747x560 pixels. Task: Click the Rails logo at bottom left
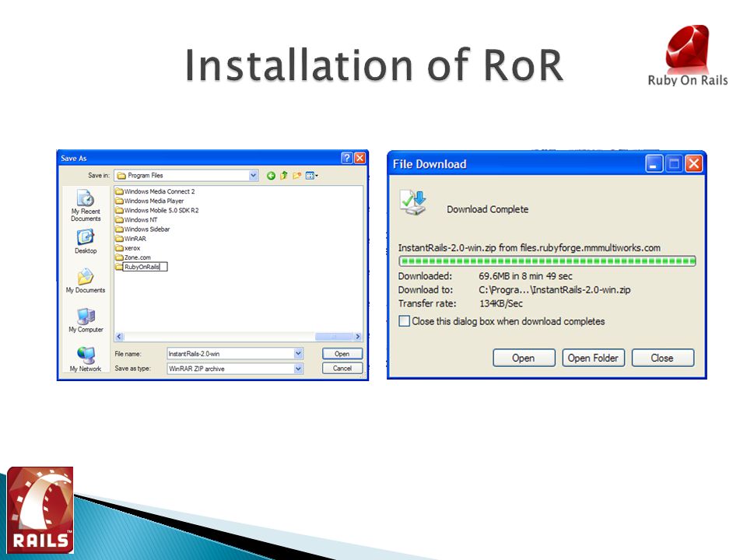[x=40, y=510]
